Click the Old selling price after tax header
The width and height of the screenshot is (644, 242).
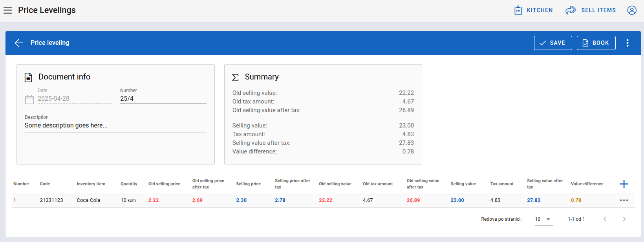pyautogui.click(x=208, y=184)
